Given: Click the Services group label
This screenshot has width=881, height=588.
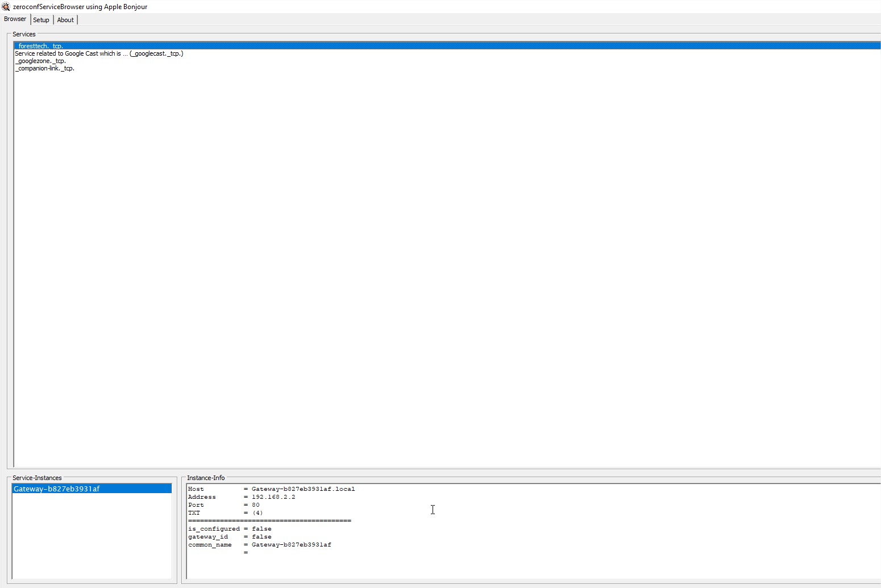Looking at the screenshot, I should (x=24, y=34).
